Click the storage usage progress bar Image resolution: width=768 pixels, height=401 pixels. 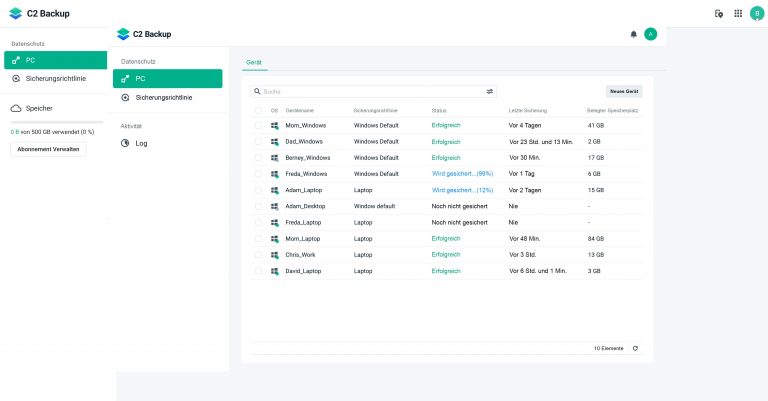coord(56,122)
